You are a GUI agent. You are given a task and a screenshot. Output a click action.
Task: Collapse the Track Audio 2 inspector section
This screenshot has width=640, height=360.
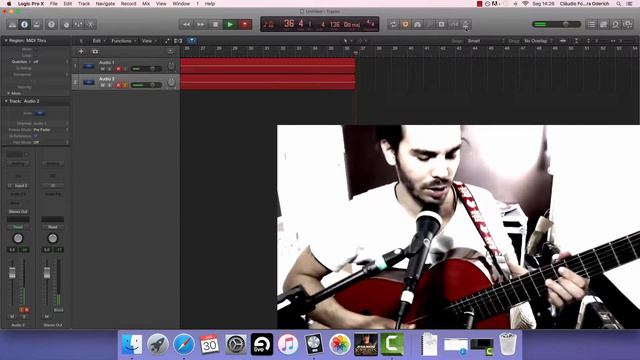(6, 101)
